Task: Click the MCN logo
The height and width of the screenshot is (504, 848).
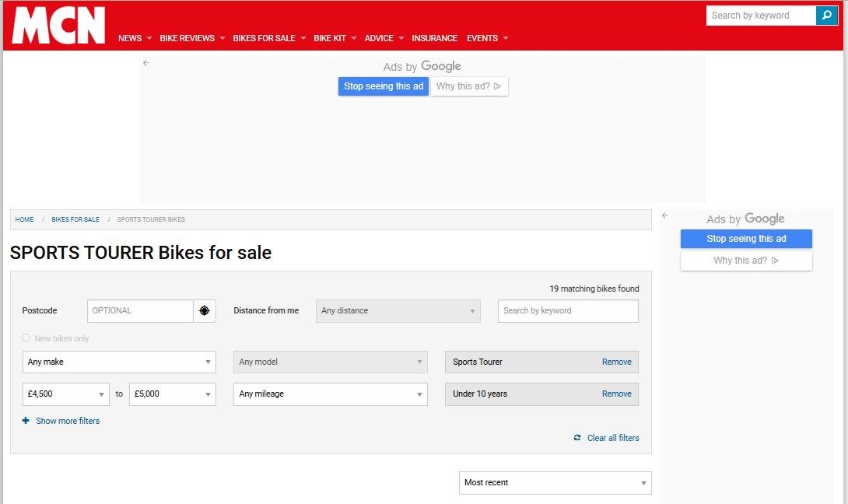Action: (58, 26)
